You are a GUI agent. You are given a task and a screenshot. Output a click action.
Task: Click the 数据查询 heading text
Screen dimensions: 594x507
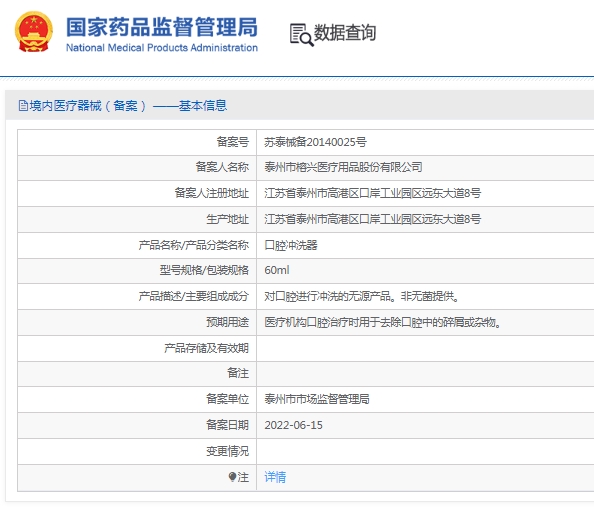(345, 33)
